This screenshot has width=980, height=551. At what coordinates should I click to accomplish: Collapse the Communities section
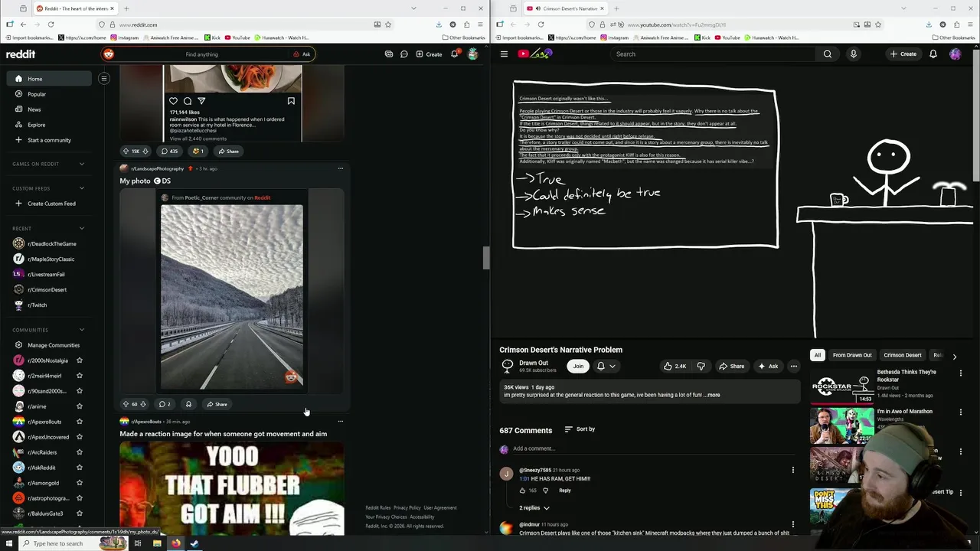click(82, 330)
